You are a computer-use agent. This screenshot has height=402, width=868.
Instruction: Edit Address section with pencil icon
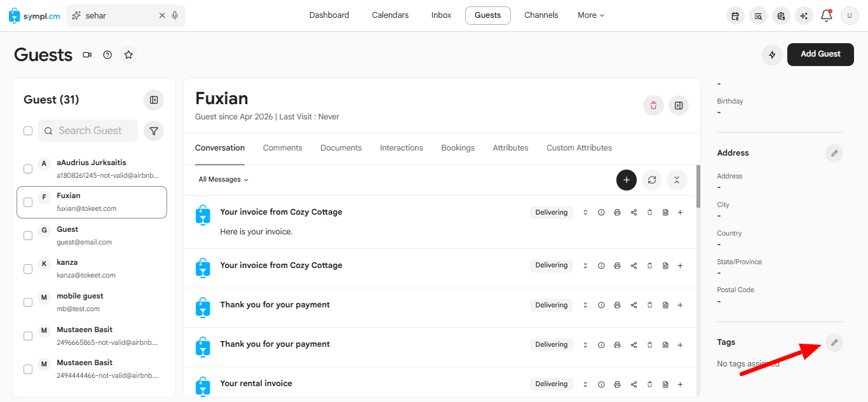pyautogui.click(x=834, y=153)
